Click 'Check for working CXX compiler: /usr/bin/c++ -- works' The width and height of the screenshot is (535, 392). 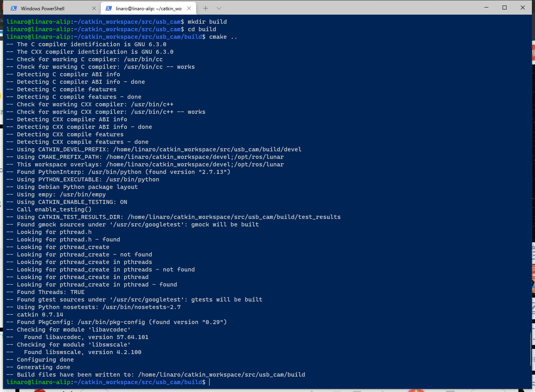pos(106,112)
